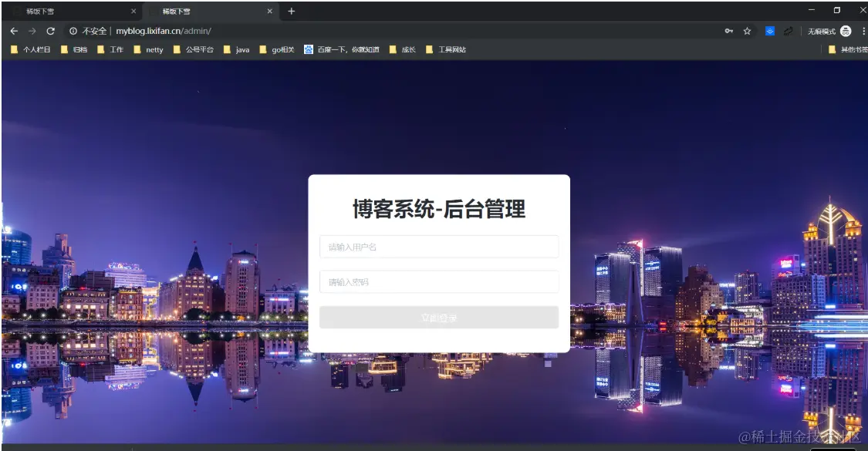The width and height of the screenshot is (868, 451).
Task: Click the dark extension icon beside Juejin
Action: point(789,31)
